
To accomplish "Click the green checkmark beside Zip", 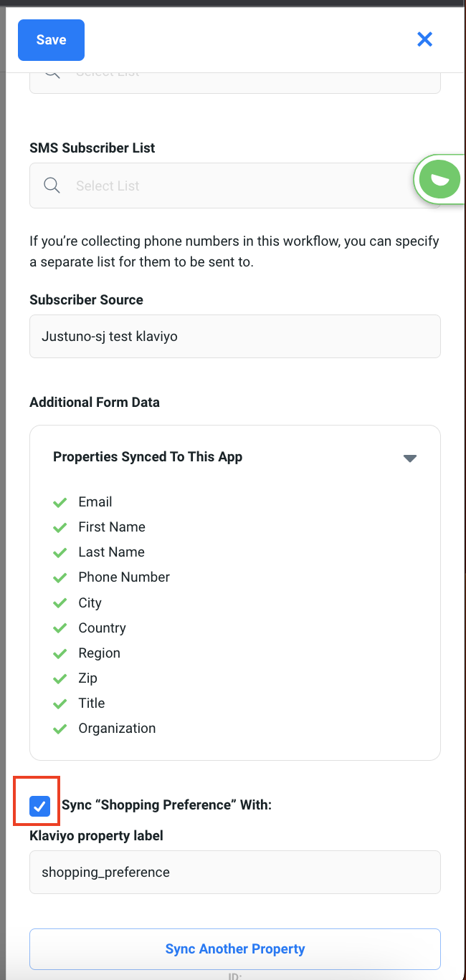I will coord(60,678).
